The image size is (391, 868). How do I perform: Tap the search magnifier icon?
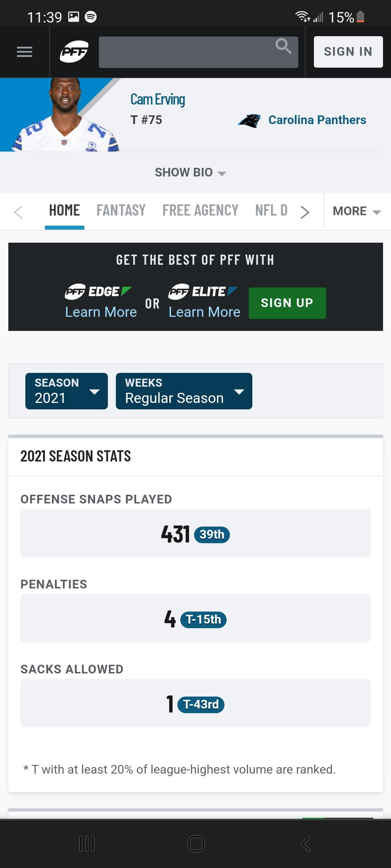point(283,46)
